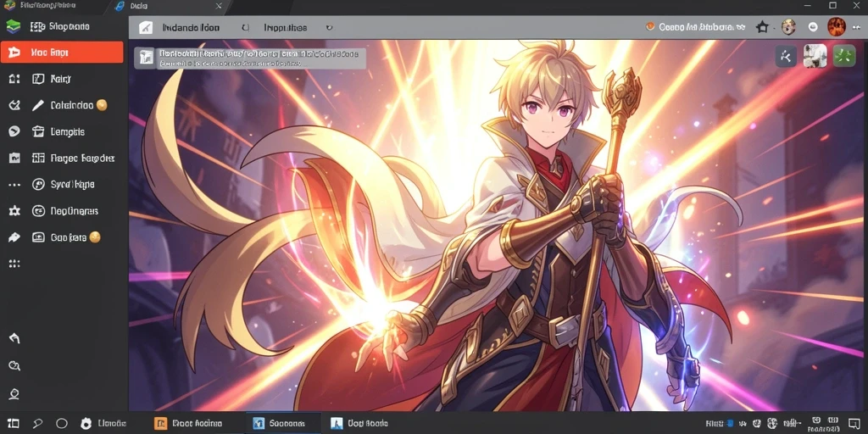
Task: Click the gold coin badge beside the pencil row
Action: point(102,104)
